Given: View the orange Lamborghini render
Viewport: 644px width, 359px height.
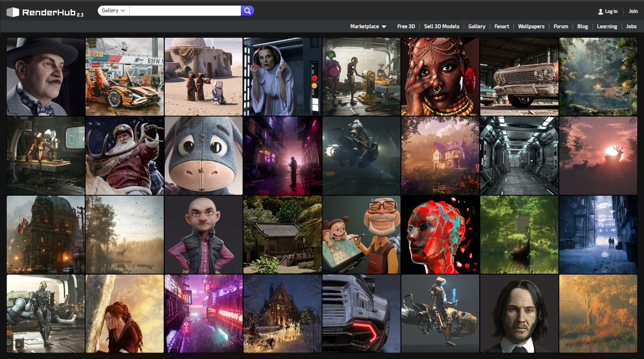Looking at the screenshot, I should (x=124, y=76).
